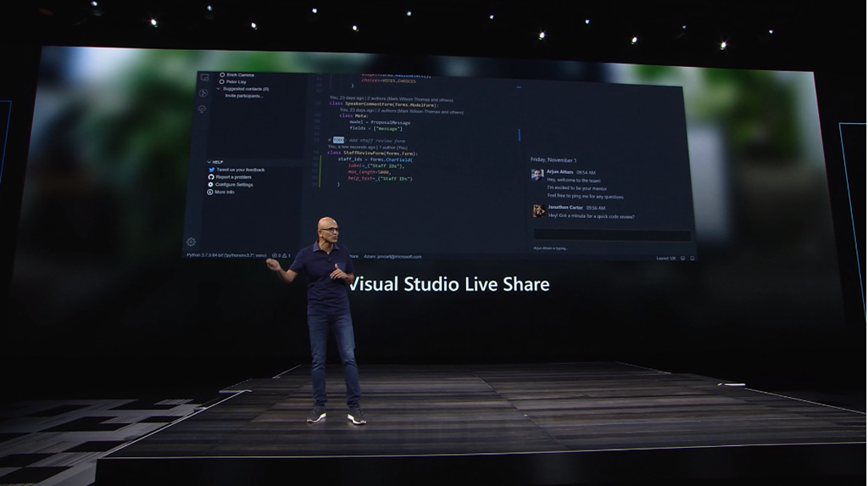Click the Azure account in status bar

coord(392,256)
